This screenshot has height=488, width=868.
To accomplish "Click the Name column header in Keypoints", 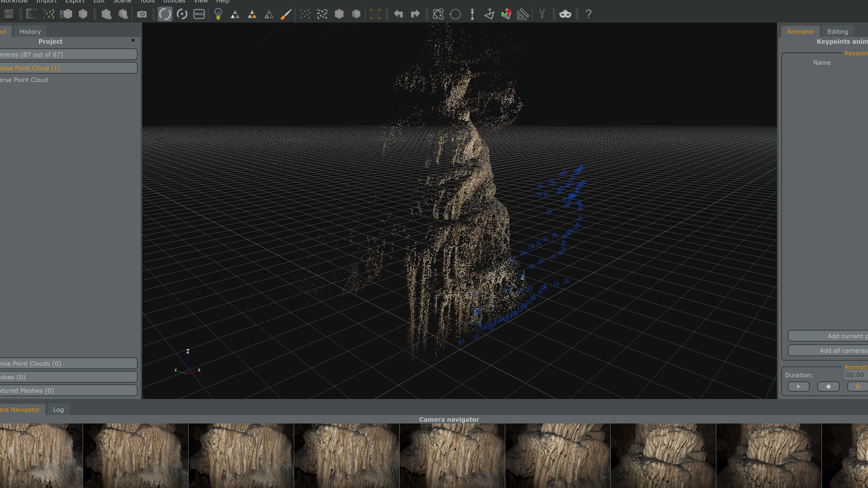I will tap(821, 63).
